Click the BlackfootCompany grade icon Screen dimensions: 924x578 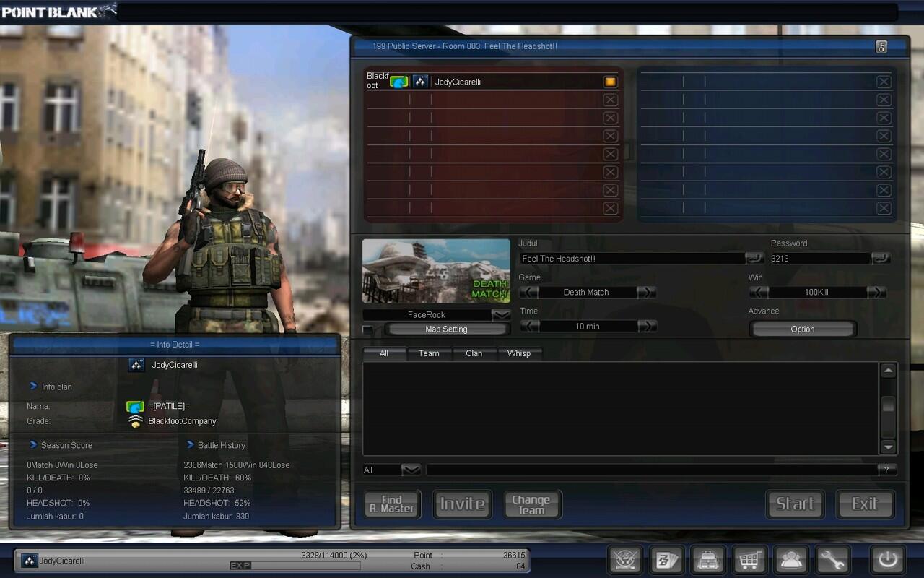(x=135, y=421)
